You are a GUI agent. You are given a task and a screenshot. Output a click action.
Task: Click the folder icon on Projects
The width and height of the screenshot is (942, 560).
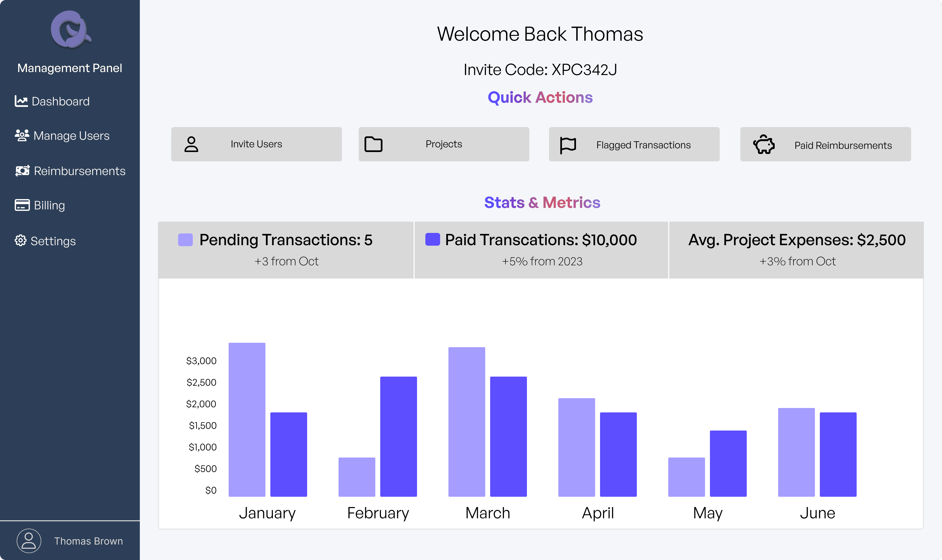point(373,144)
